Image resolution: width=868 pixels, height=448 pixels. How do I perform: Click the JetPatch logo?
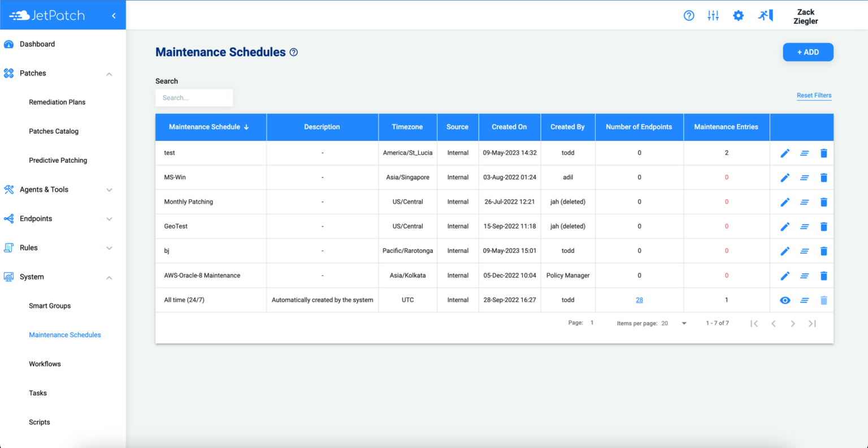[x=48, y=15]
